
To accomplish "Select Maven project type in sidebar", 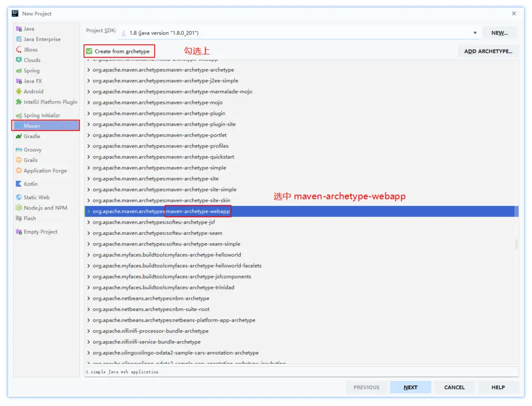I will (x=46, y=126).
